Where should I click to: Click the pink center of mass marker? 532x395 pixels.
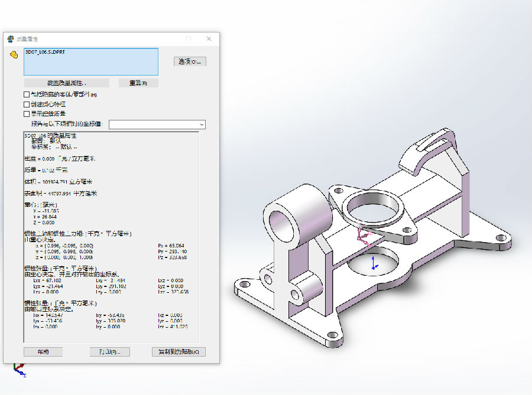pos(364,237)
